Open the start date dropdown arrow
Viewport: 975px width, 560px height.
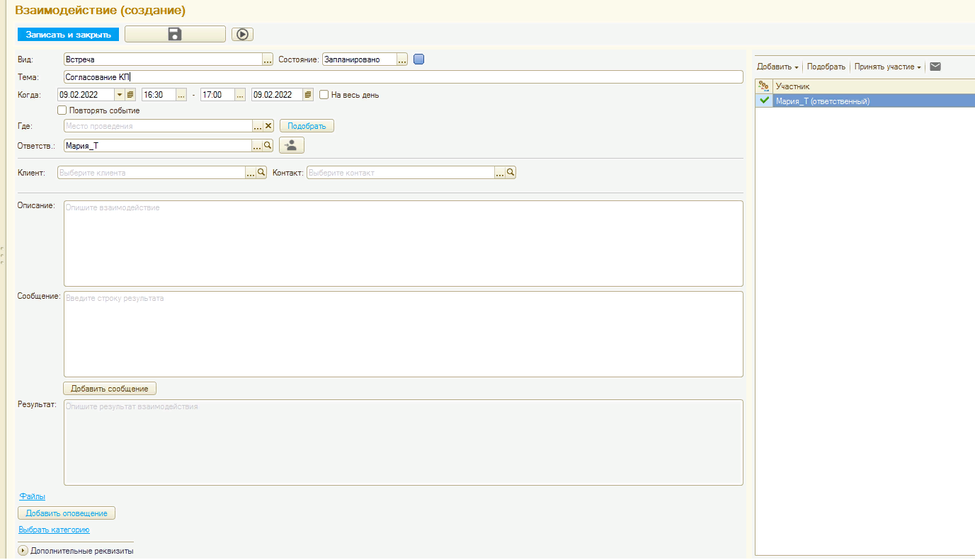click(x=119, y=95)
